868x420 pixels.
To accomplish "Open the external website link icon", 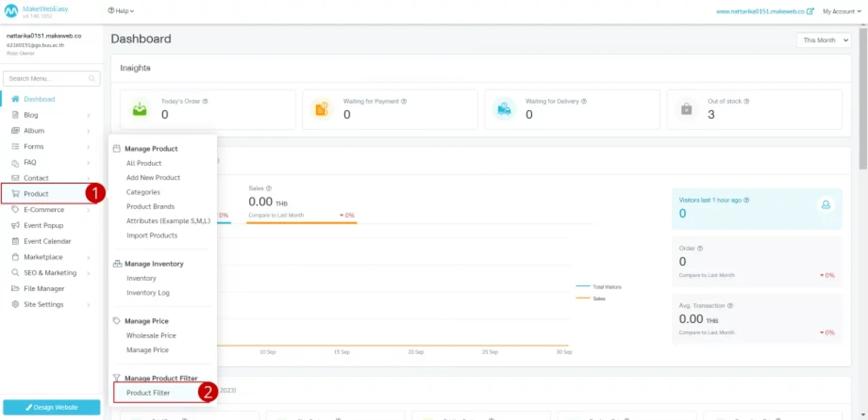I will 810,11.
